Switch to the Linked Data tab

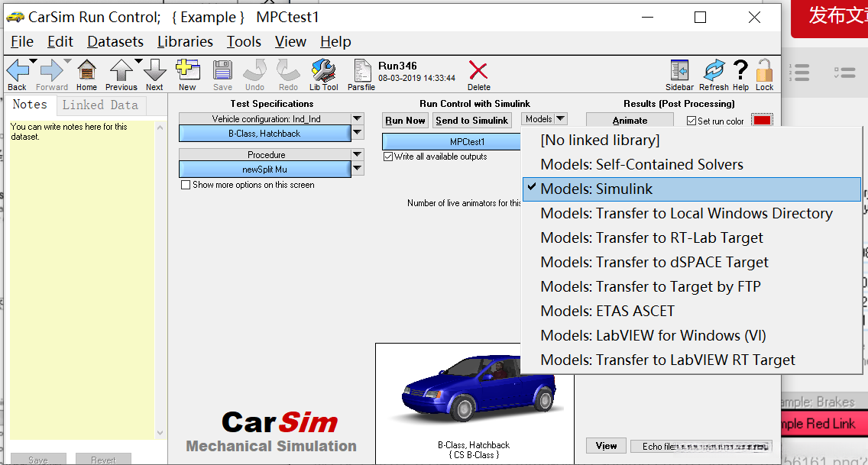[100, 105]
